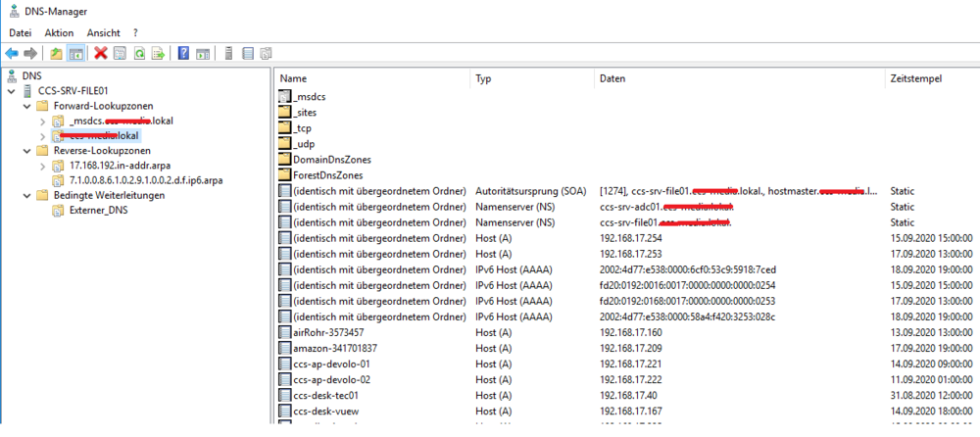Sort records by the Typ column header
980x437 pixels.
pos(483,77)
